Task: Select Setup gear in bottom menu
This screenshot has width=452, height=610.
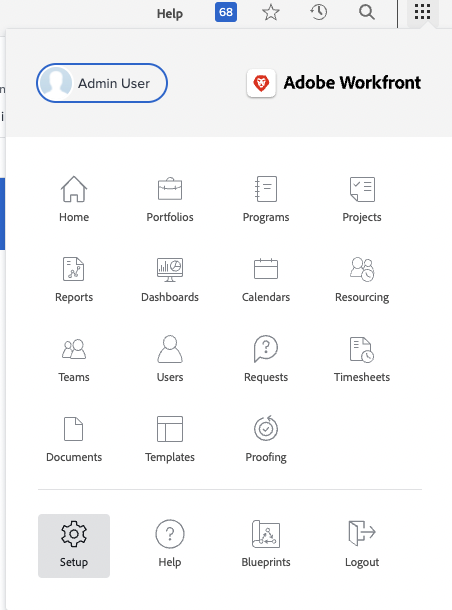Action: click(x=74, y=546)
